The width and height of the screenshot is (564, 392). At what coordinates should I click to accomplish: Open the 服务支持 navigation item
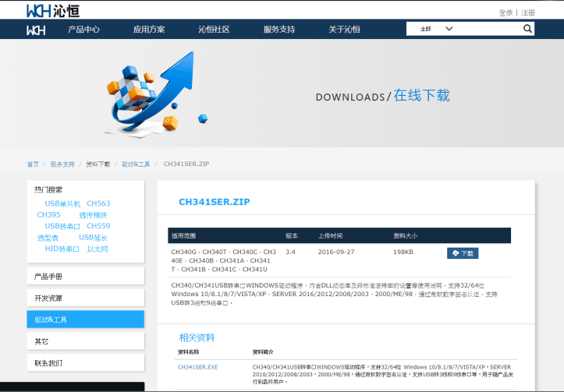tap(279, 30)
